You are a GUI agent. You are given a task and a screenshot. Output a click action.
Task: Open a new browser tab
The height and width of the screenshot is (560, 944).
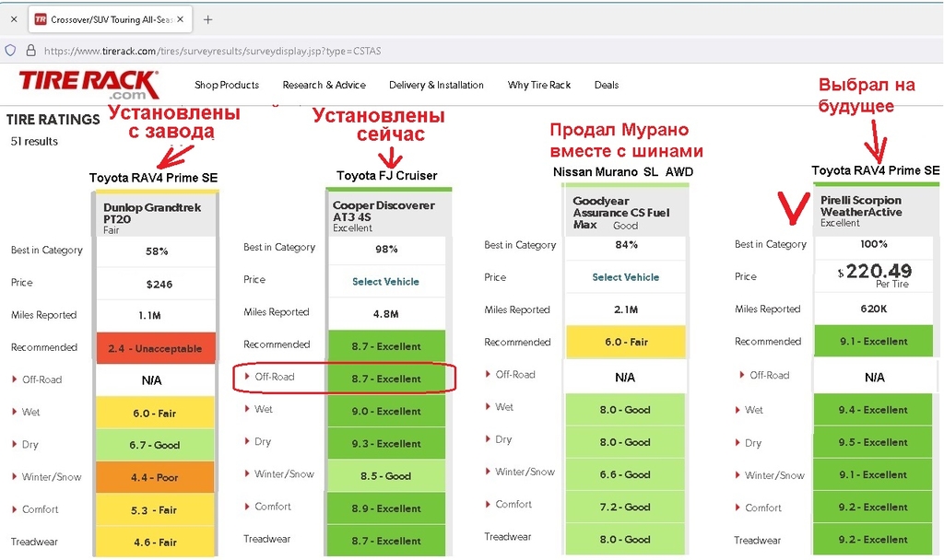pos(207,19)
